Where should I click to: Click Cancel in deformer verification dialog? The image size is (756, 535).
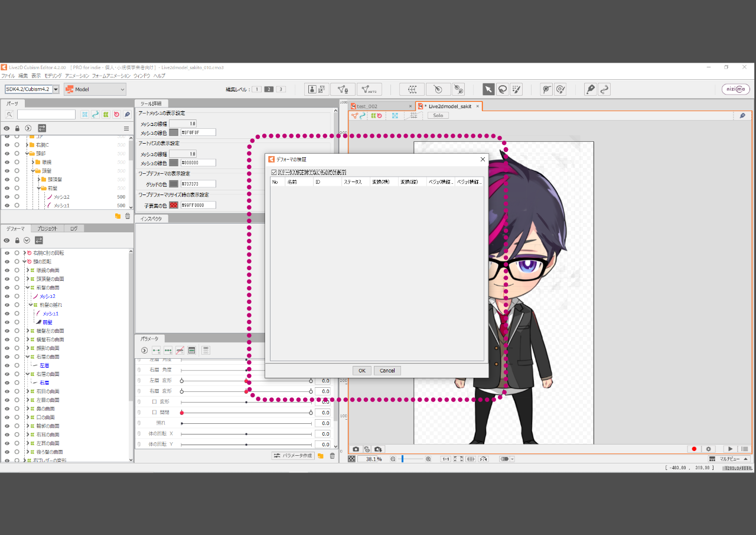387,371
